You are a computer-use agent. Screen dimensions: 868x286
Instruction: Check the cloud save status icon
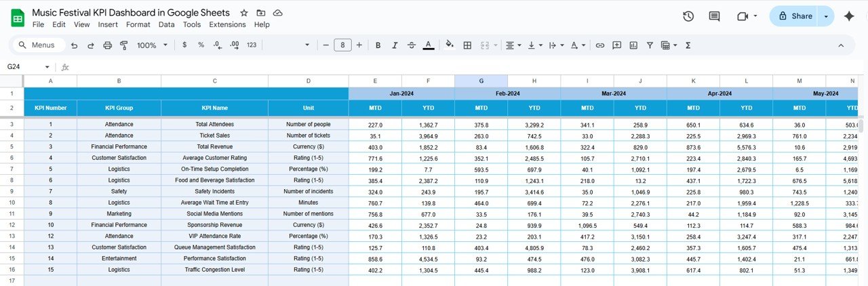point(278,13)
